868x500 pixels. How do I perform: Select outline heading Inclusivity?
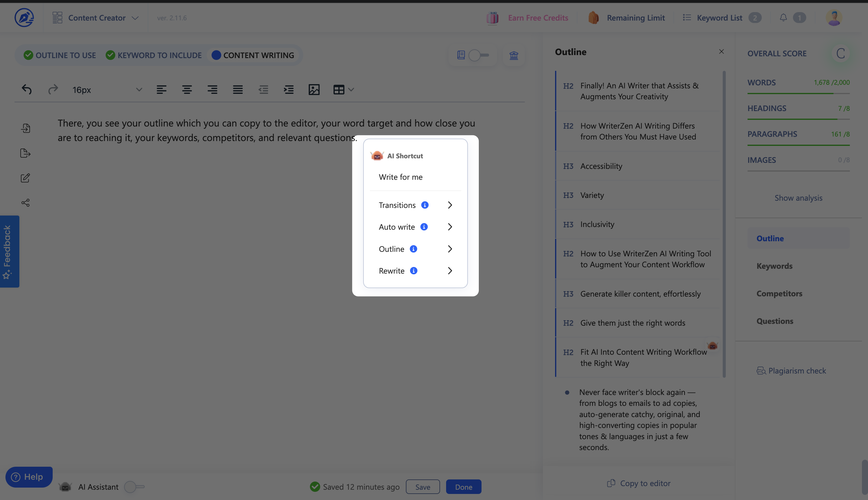point(637,224)
